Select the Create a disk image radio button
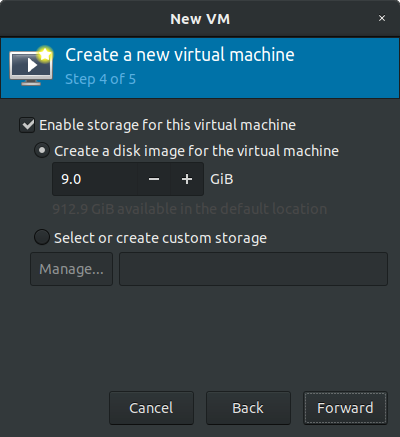Viewport: 400px width, 437px height. (42, 150)
